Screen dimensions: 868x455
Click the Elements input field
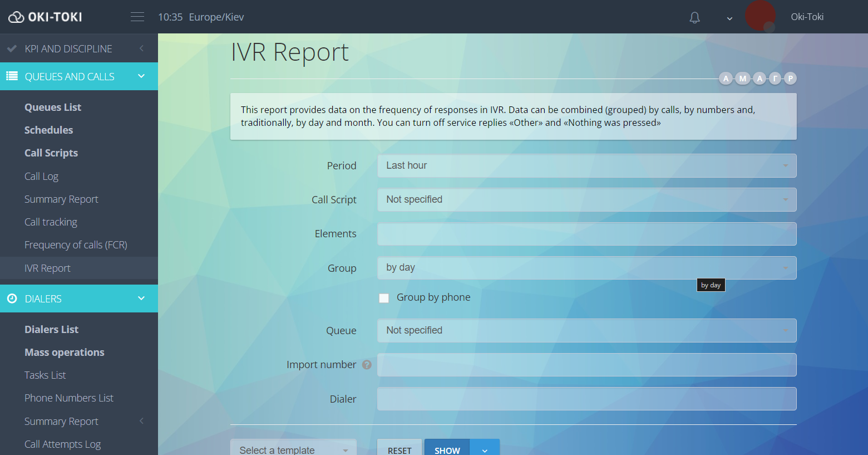click(586, 234)
